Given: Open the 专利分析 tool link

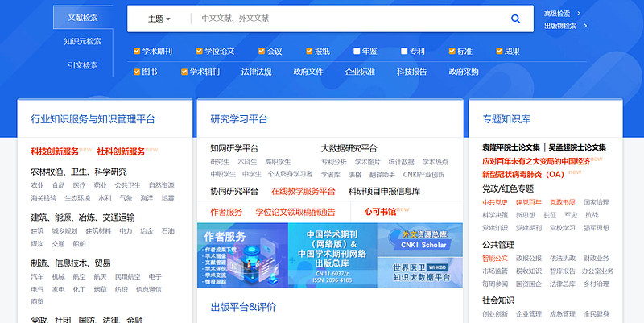Looking at the screenshot, I should coord(333,162).
